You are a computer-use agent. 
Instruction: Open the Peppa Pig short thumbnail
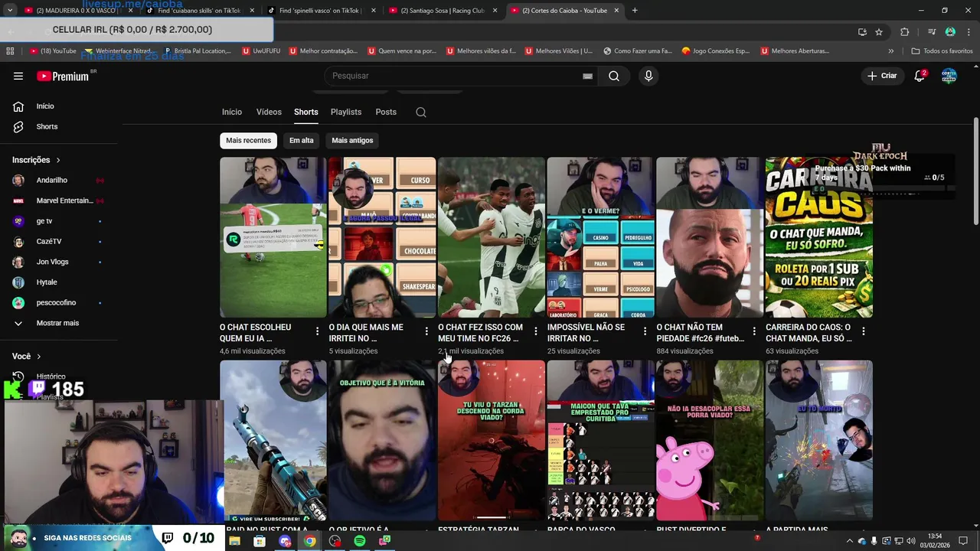click(x=710, y=441)
